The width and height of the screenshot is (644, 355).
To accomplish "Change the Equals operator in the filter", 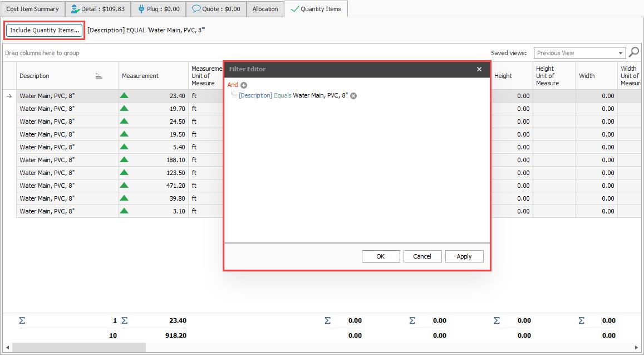I will (x=282, y=96).
